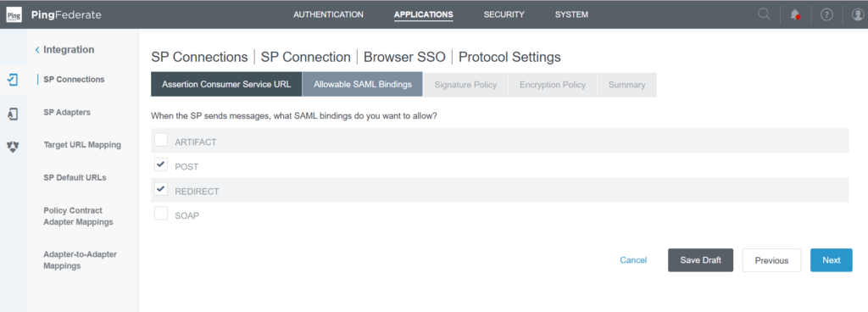Click the Ping Identity logo icon
The height and width of the screenshot is (312, 868).
point(14,15)
